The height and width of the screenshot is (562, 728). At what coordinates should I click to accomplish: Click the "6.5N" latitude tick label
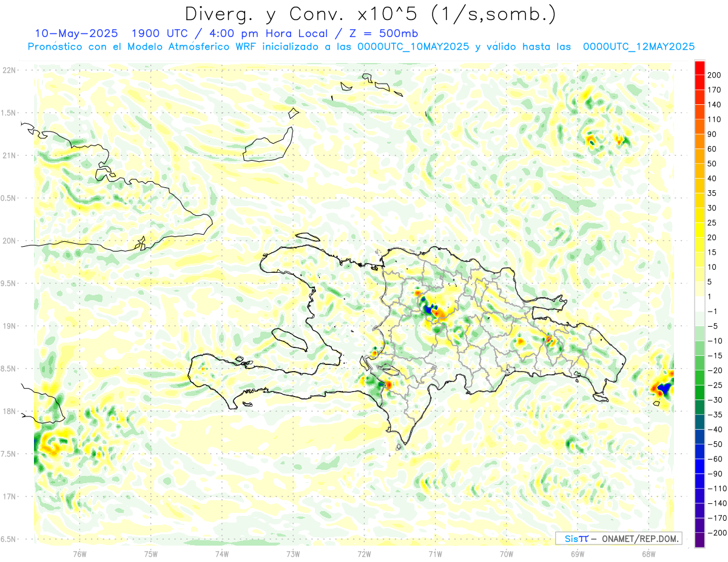[9, 539]
